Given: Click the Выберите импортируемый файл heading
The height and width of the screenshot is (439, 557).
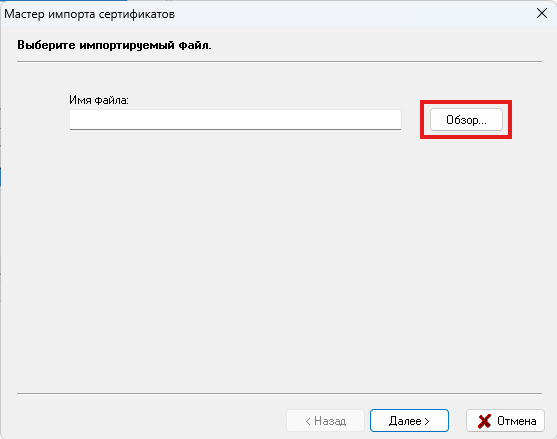Looking at the screenshot, I should (x=114, y=45).
